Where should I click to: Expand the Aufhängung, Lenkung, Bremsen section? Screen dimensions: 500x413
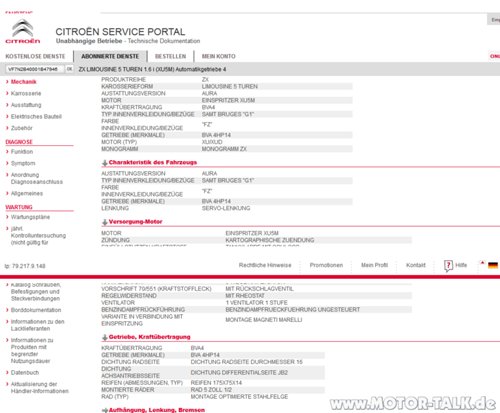[x=105, y=410]
